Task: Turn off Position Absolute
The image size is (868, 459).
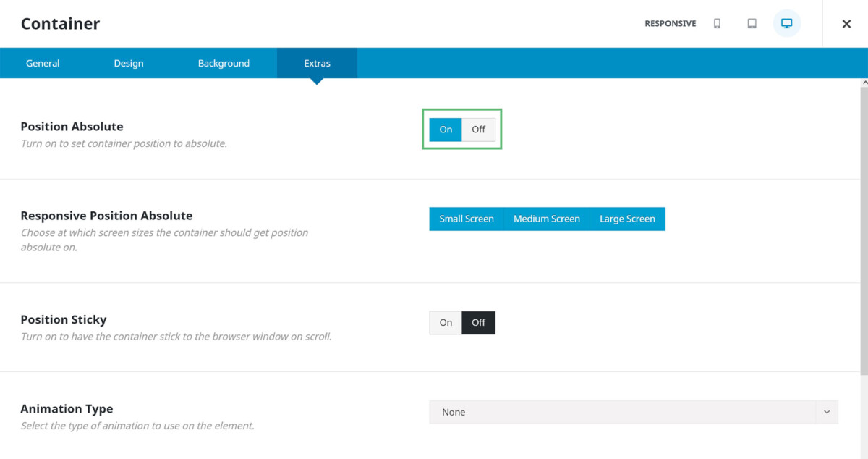Action: pos(478,129)
